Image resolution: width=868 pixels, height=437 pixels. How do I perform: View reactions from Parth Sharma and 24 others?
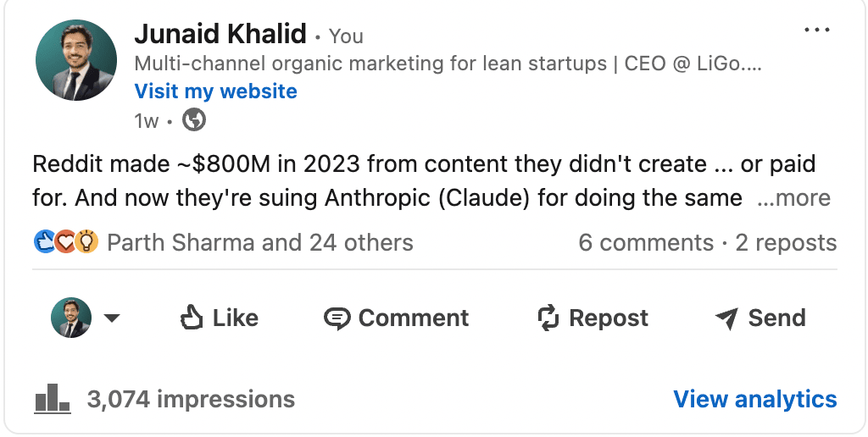point(260,243)
